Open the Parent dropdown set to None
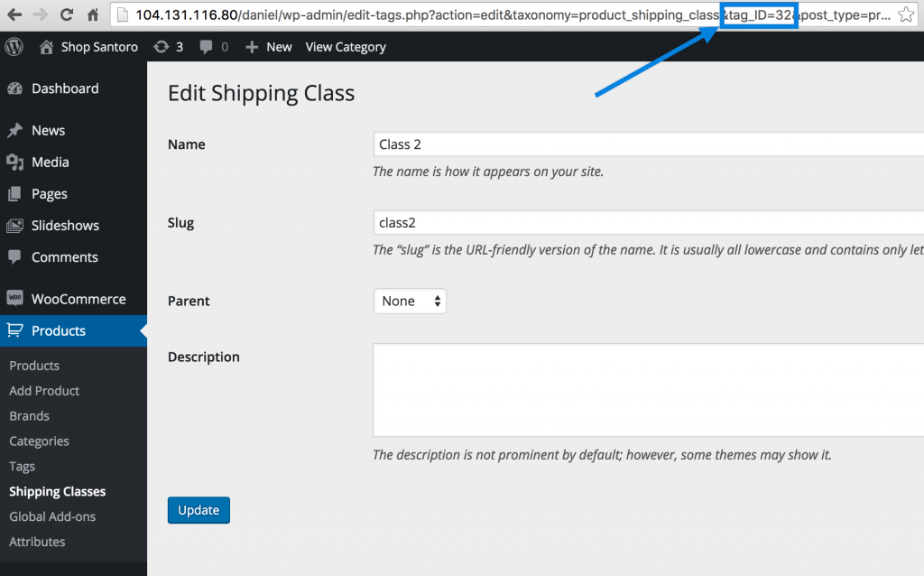The height and width of the screenshot is (576, 924). point(411,302)
